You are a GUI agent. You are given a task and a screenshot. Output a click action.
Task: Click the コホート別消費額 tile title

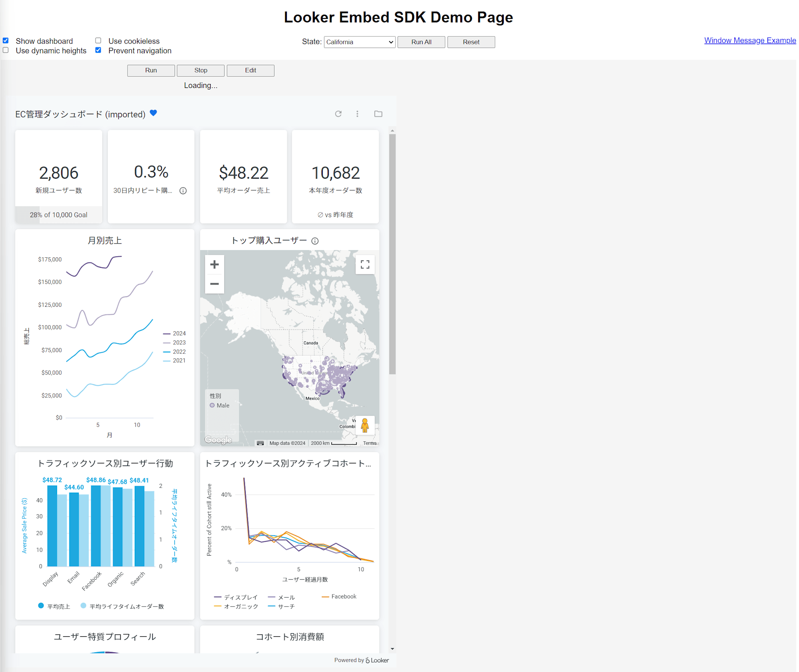[x=290, y=638]
